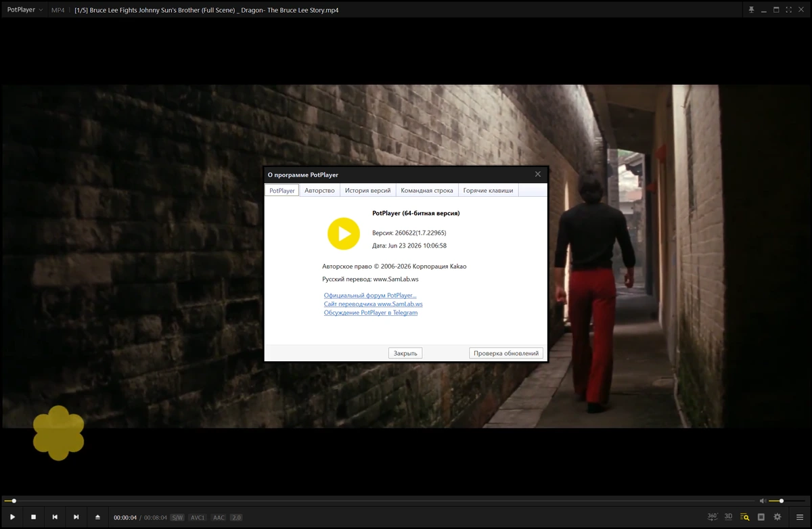Click the Авторское право Kakao copyright line

pyautogui.click(x=394, y=267)
